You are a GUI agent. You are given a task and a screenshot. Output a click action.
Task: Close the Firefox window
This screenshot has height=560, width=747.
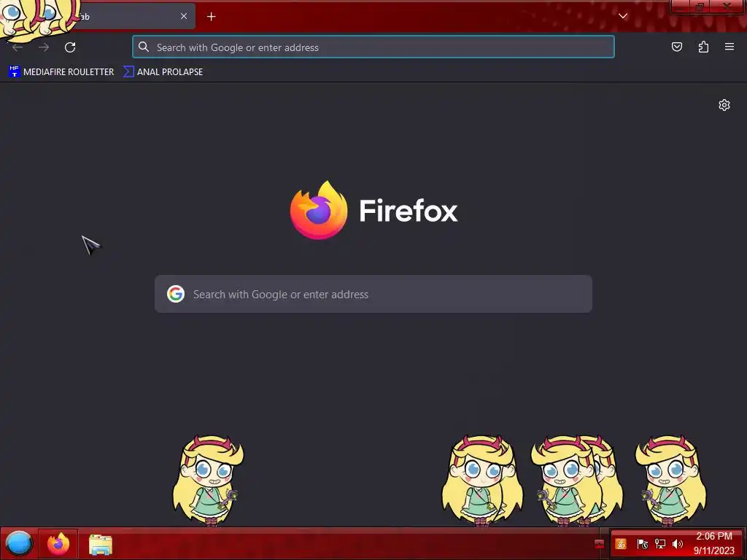click(x=727, y=7)
